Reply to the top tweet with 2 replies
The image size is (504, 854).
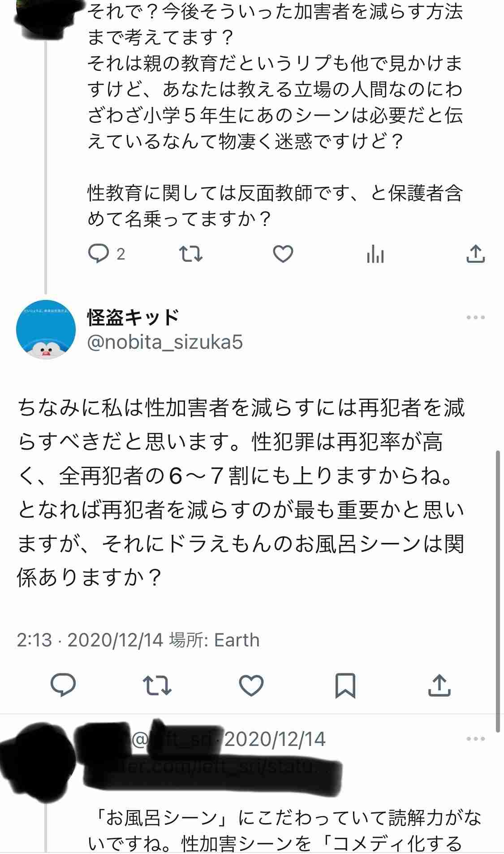pos(99,254)
